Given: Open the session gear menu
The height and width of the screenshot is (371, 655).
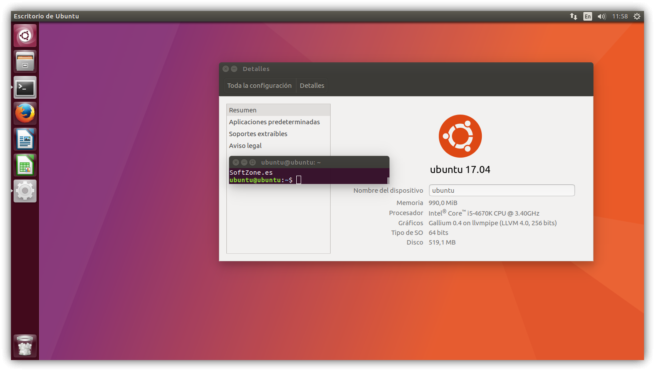Looking at the screenshot, I should pyautogui.click(x=637, y=16).
